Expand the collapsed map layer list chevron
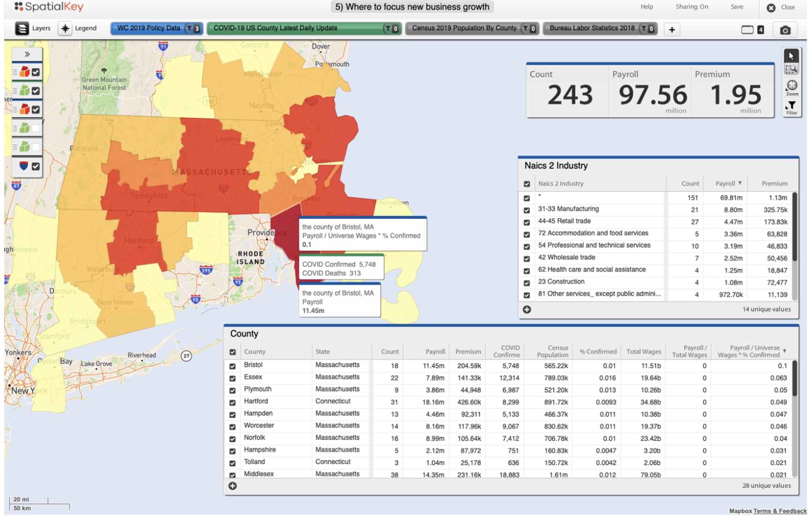Image resolution: width=812 pixels, height=516 pixels. tap(27, 54)
